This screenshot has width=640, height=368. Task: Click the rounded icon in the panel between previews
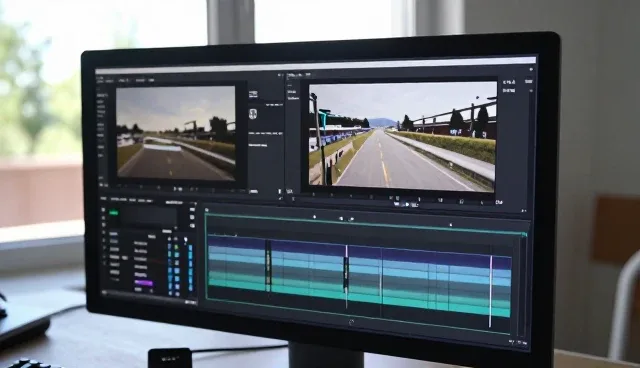click(x=253, y=113)
